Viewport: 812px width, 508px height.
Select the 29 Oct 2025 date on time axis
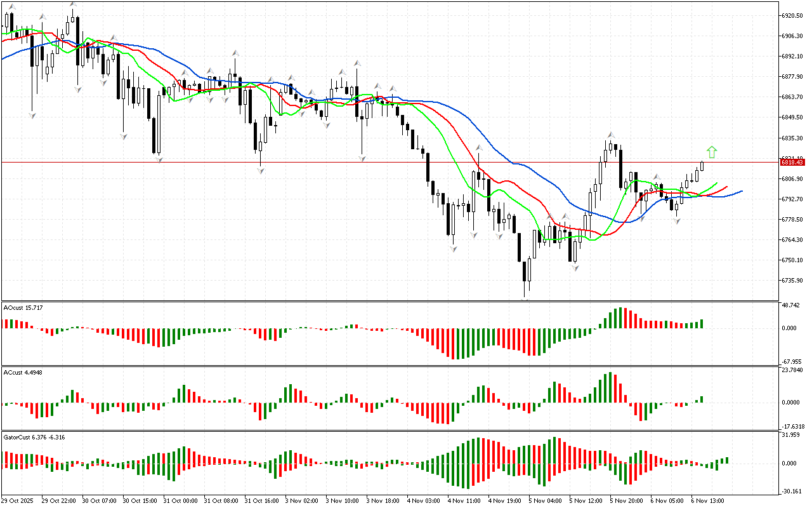18,500
